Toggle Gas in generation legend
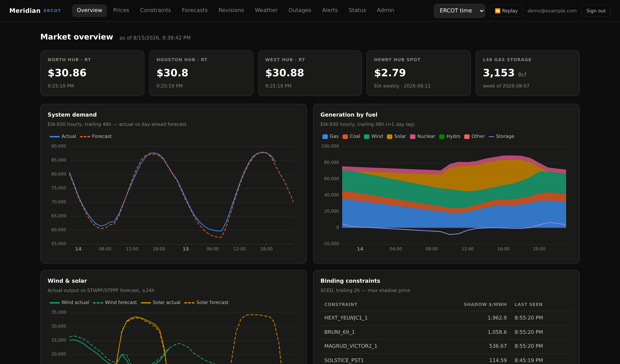Screen dimensions: 620x364 coord(330,136)
